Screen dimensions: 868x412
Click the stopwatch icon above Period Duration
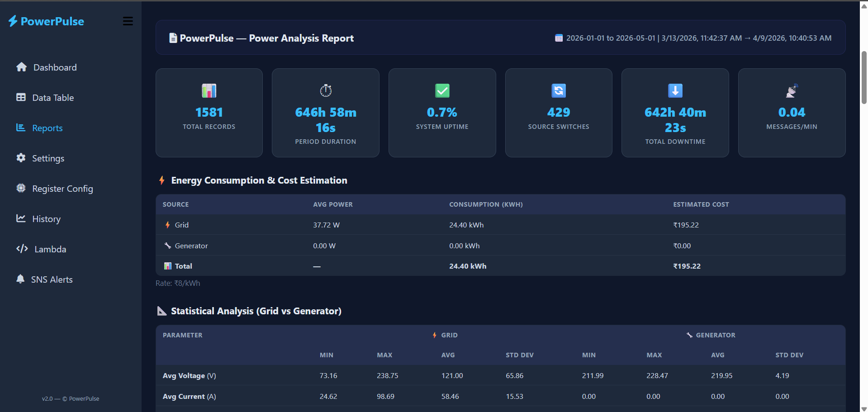(x=326, y=90)
